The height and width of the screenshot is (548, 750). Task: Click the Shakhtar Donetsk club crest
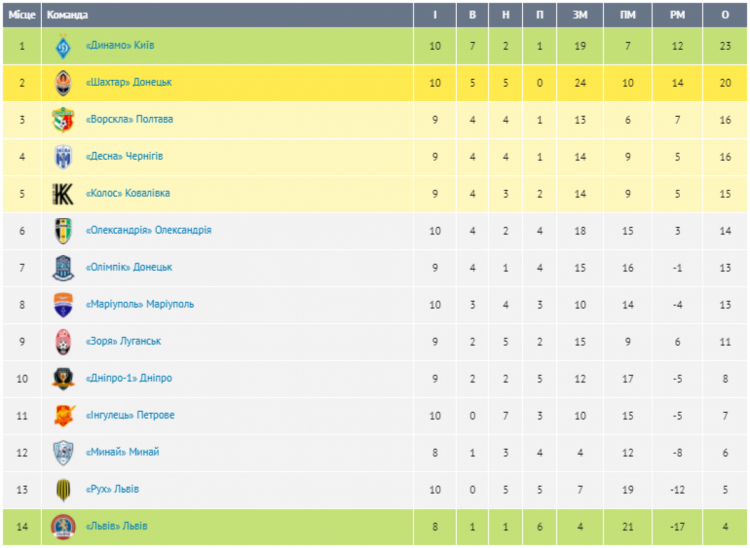pyautogui.click(x=63, y=83)
